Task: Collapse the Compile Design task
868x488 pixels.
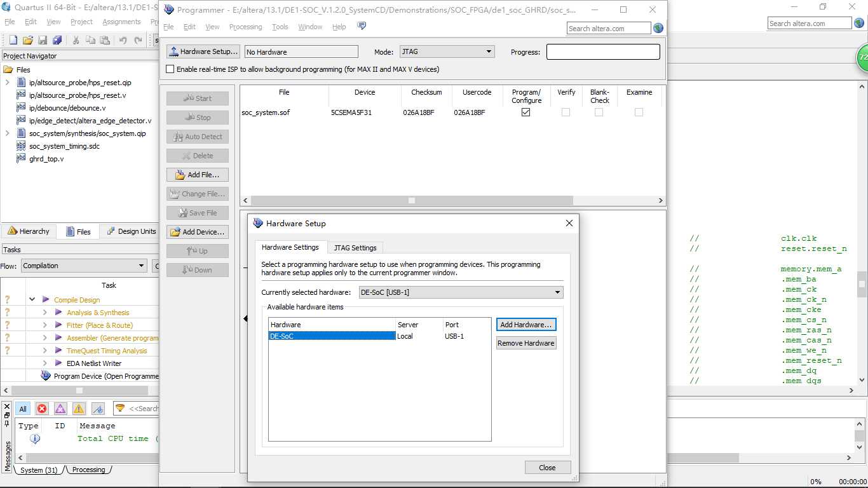Action: pos(32,299)
